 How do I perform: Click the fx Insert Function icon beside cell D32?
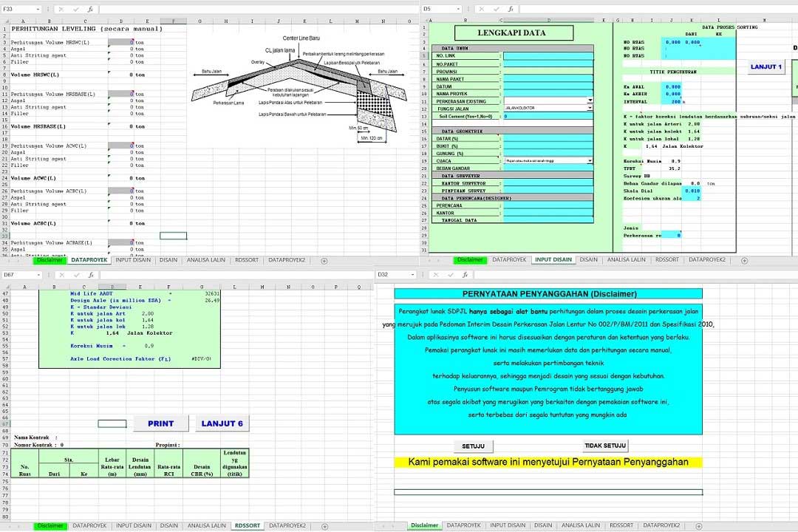point(465,274)
